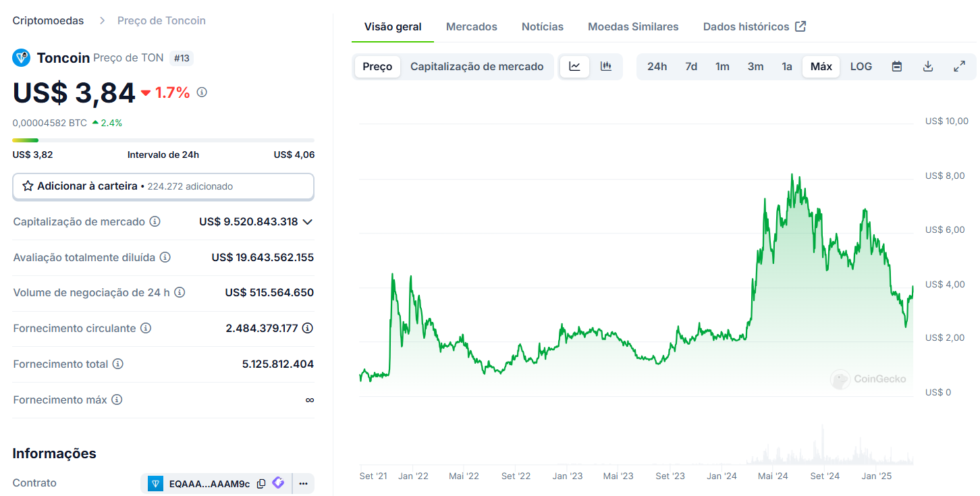Click the 24h price range bar
Screen dimensions: 980x496
[163, 140]
